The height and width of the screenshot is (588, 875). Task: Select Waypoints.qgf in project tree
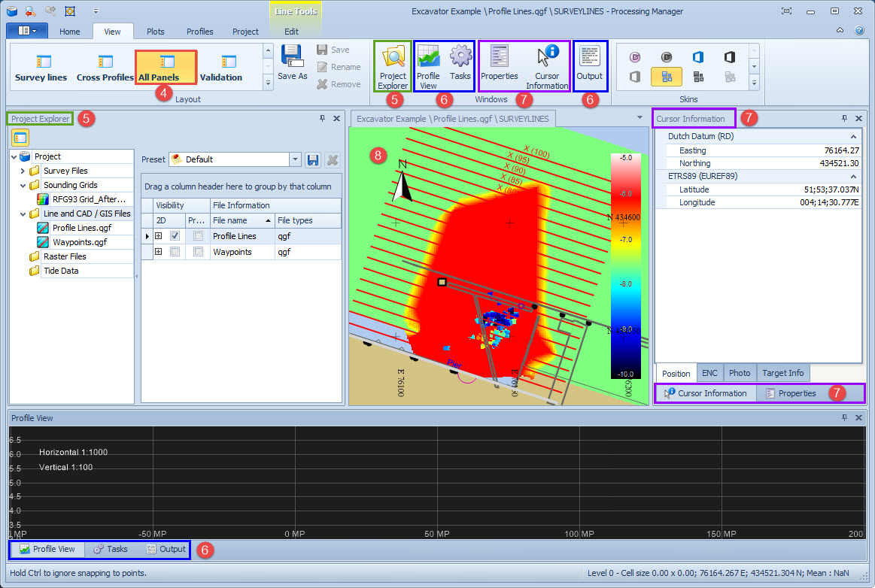tap(79, 242)
